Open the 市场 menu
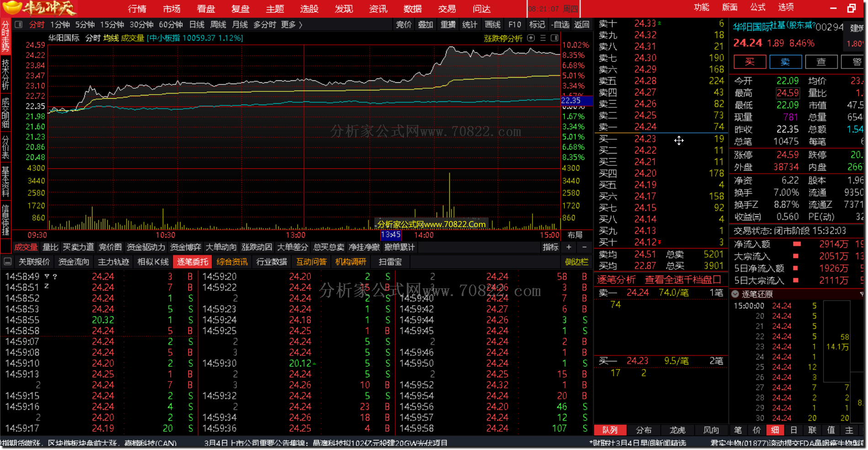Image resolution: width=868 pixels, height=450 pixels. click(x=171, y=9)
